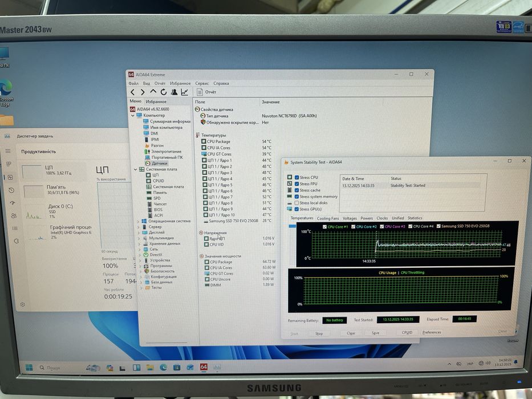The height and width of the screenshot is (399, 532).
Task: Click the Stop button in Stability Test
Action: pos(319,333)
